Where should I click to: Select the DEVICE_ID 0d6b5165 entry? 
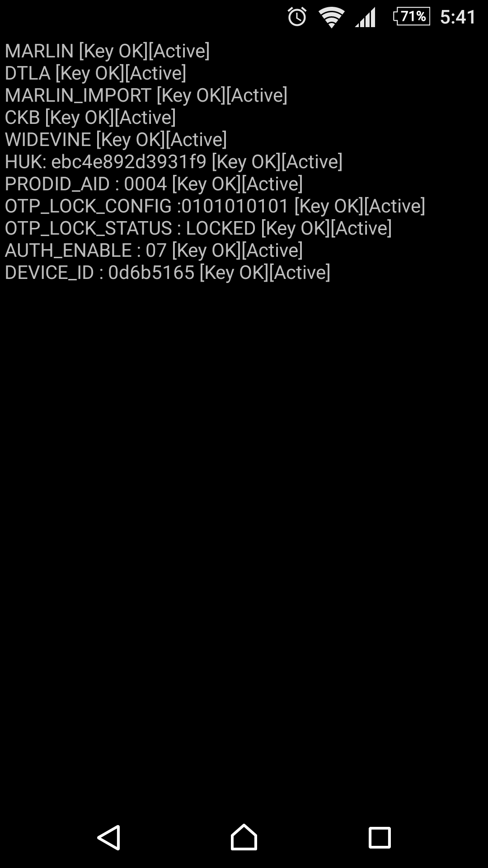(168, 273)
